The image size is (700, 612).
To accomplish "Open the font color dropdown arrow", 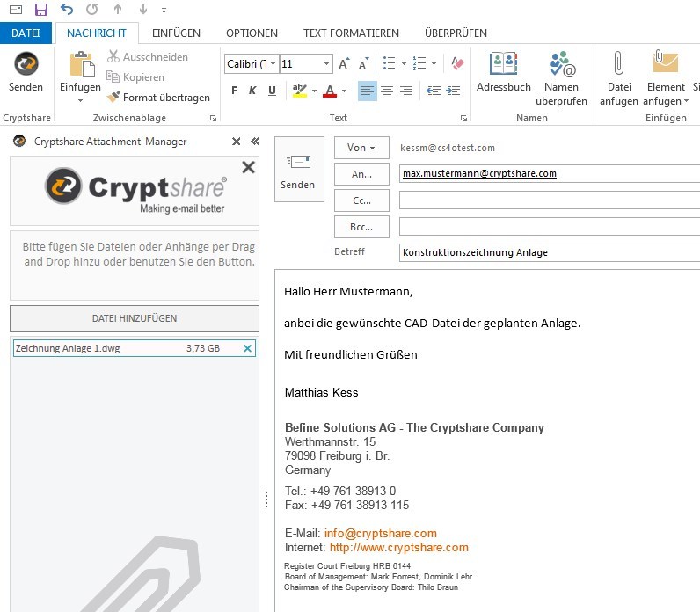I will tap(344, 91).
